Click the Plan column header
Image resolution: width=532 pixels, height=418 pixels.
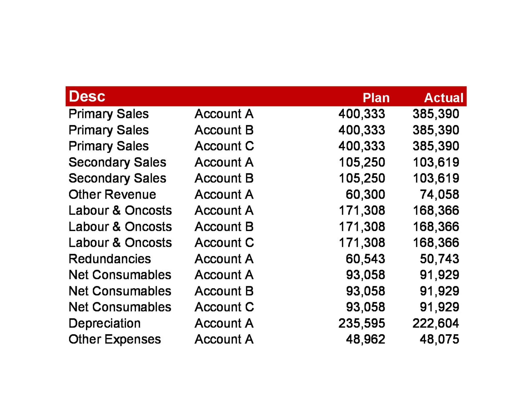pos(376,98)
